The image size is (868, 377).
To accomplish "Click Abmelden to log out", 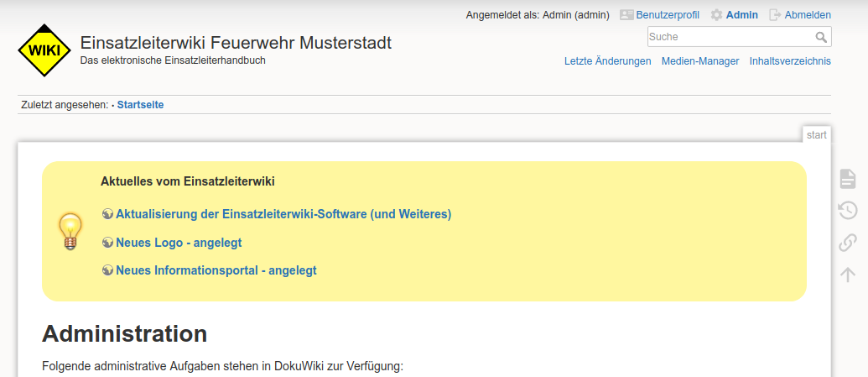I will click(807, 15).
